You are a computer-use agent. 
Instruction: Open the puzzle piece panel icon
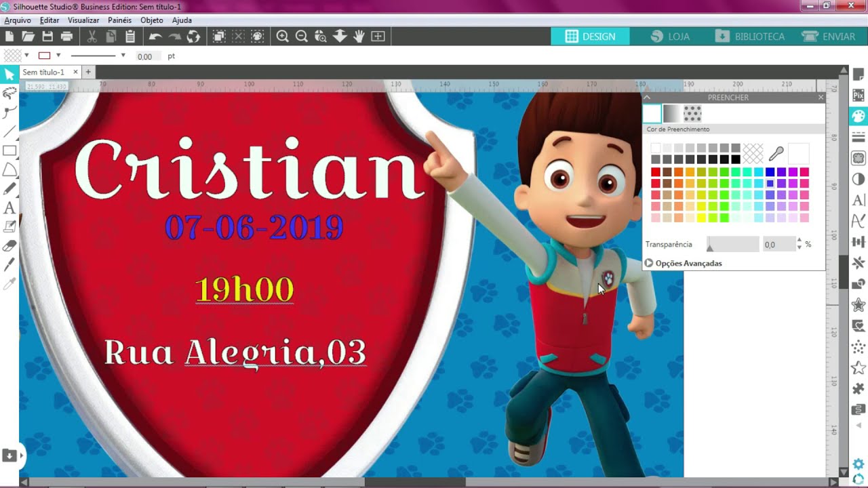[858, 388]
